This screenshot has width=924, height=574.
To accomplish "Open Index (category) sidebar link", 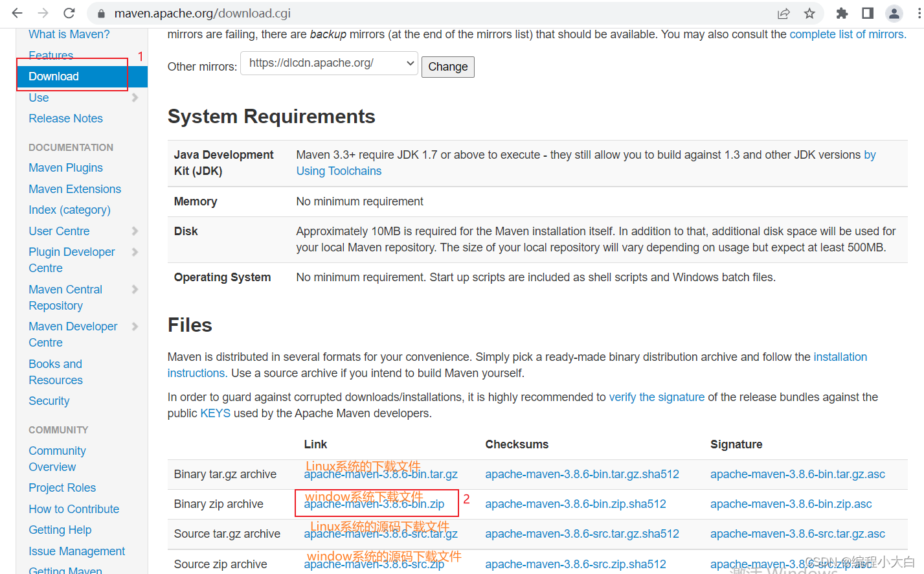I will click(69, 210).
